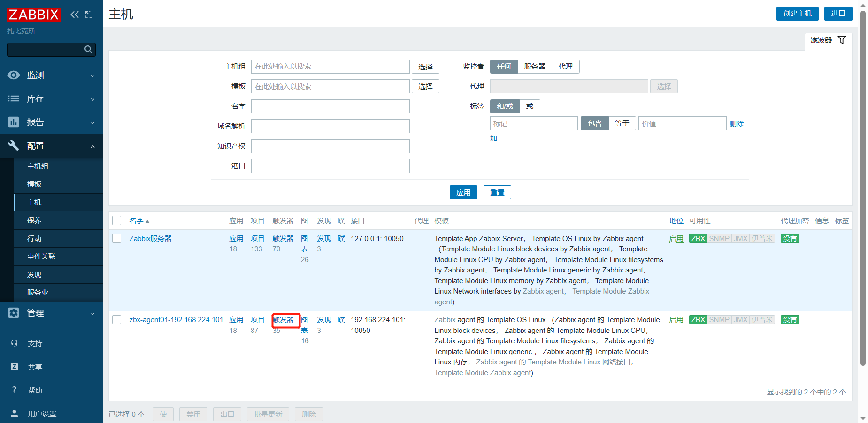Choose 或 tag evaluation mode
868x423 pixels.
(x=530, y=106)
